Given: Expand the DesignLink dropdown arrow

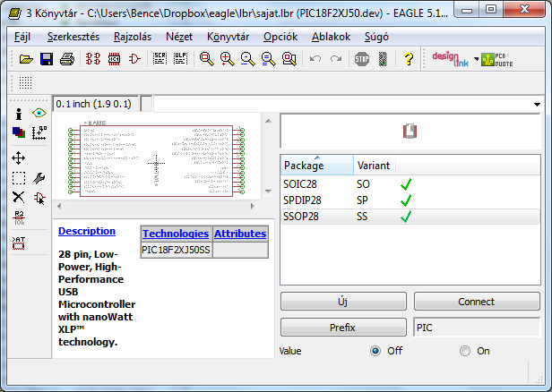Looking at the screenshot, I should pos(477,59).
